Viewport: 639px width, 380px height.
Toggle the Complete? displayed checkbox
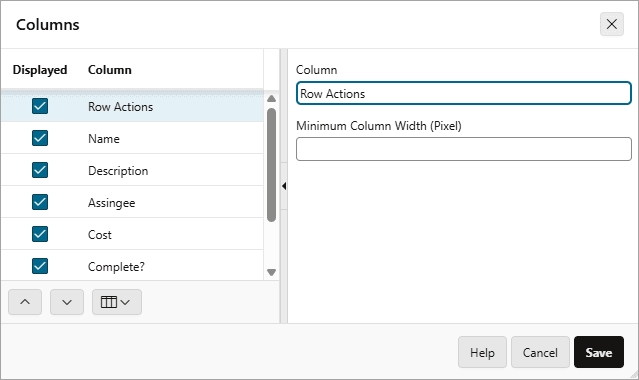[x=40, y=266]
